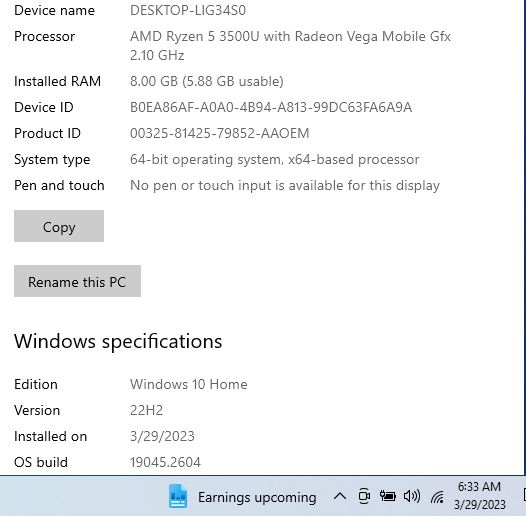
Task: Click the Device ID value text
Action: [271, 107]
